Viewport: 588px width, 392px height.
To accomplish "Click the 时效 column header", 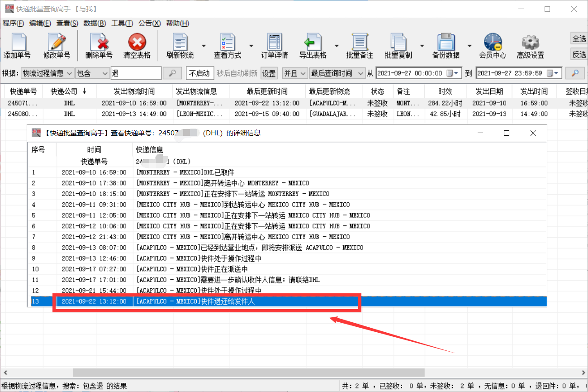I will point(446,91).
